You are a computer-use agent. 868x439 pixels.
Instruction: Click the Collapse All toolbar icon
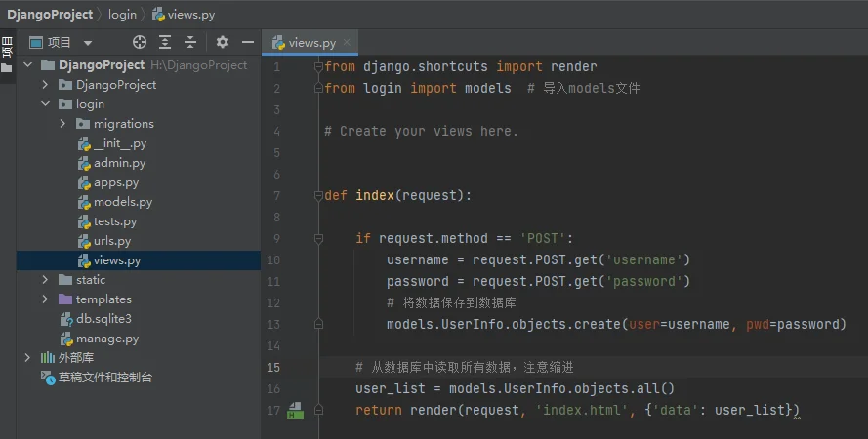click(x=190, y=42)
